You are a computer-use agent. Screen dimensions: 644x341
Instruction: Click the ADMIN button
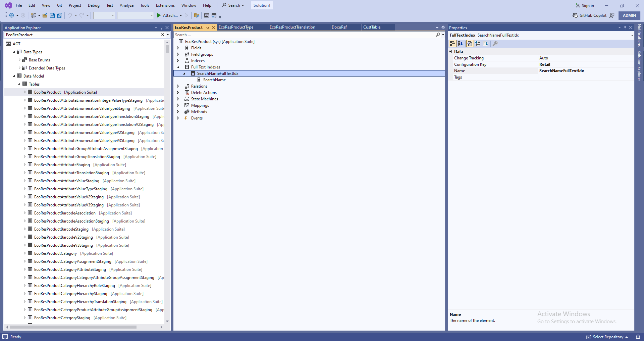pos(629,15)
